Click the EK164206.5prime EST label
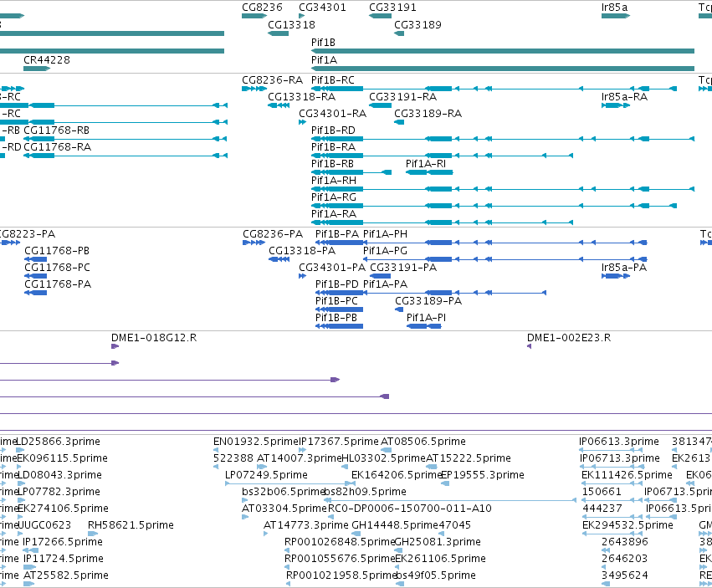Screen dimensions: 712x588 point(397,474)
